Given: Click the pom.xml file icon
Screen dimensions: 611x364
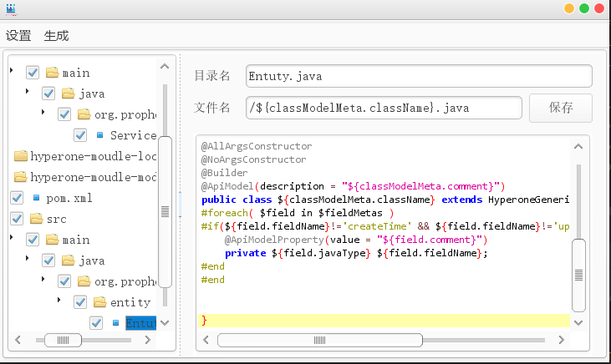Looking at the screenshot, I should coord(36,198).
